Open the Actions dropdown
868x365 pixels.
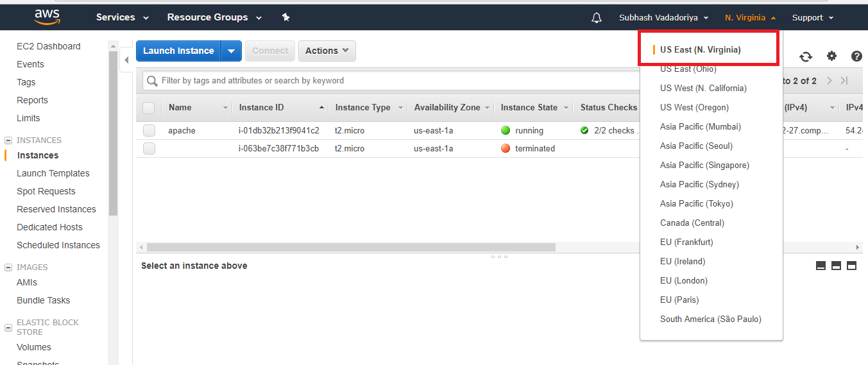(327, 51)
